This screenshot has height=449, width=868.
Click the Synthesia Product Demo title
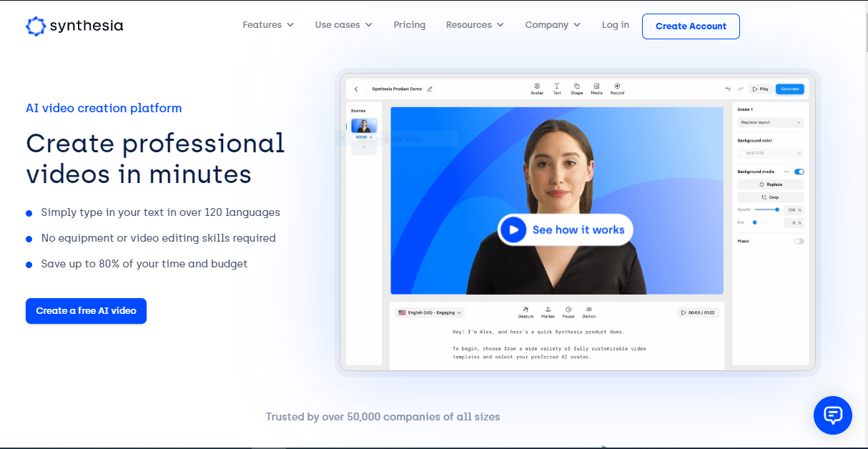397,89
